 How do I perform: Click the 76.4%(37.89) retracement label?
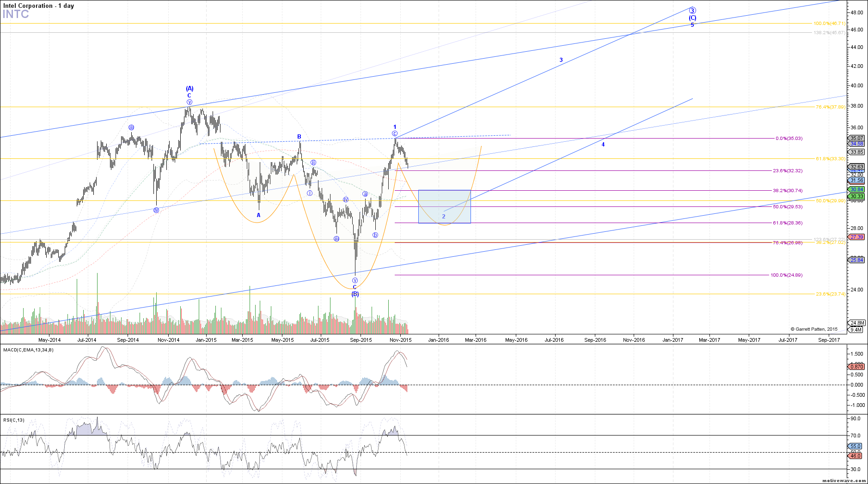tap(831, 107)
